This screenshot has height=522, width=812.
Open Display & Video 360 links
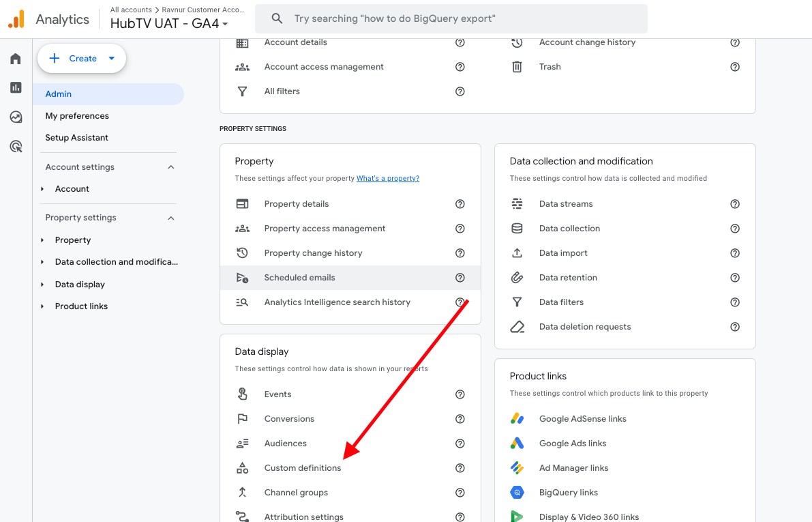[625, 516]
